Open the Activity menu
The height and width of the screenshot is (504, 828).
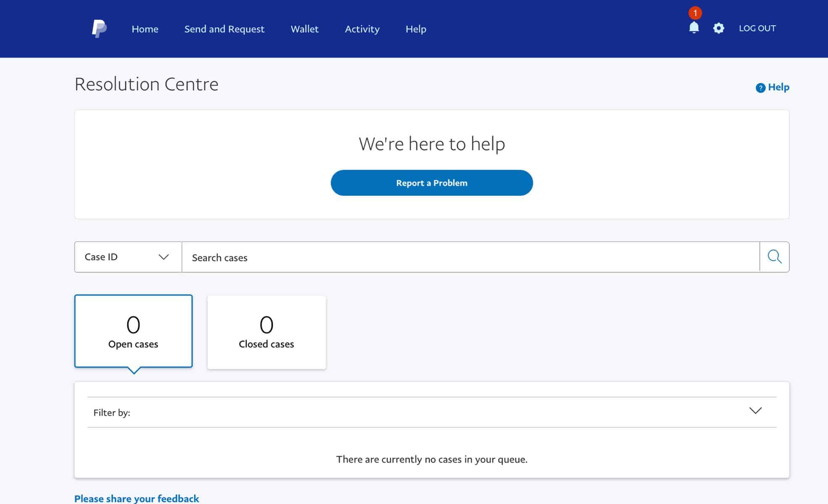tap(362, 29)
